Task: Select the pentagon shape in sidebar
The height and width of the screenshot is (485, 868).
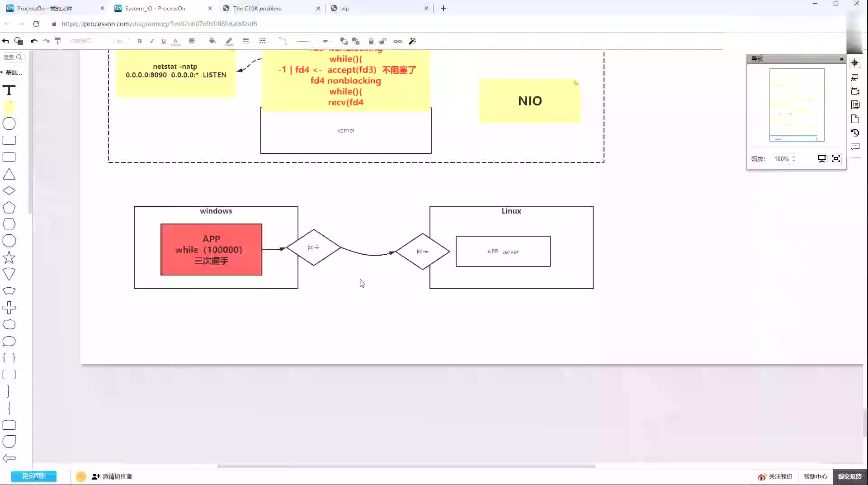Action: coord(9,208)
